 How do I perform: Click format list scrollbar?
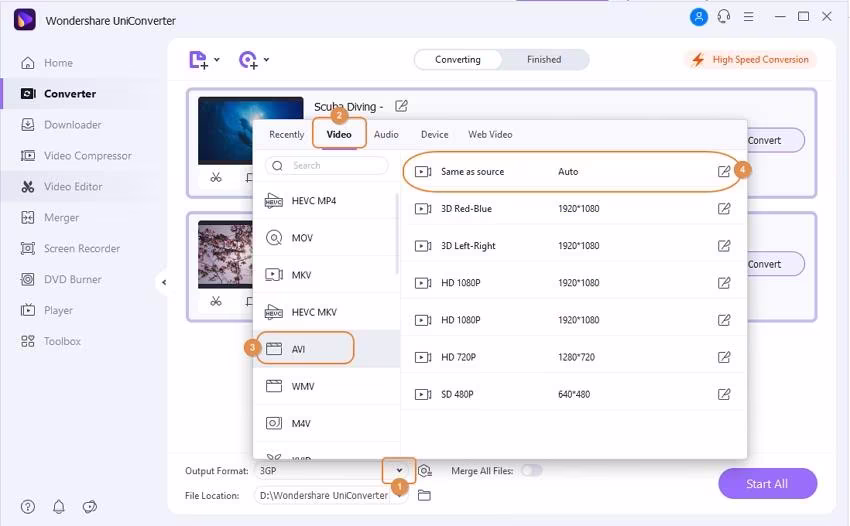tap(397, 233)
